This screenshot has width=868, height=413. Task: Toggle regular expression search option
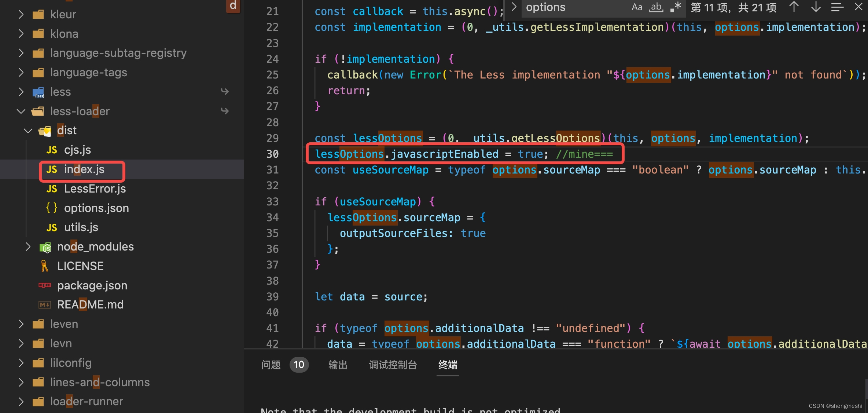click(675, 7)
